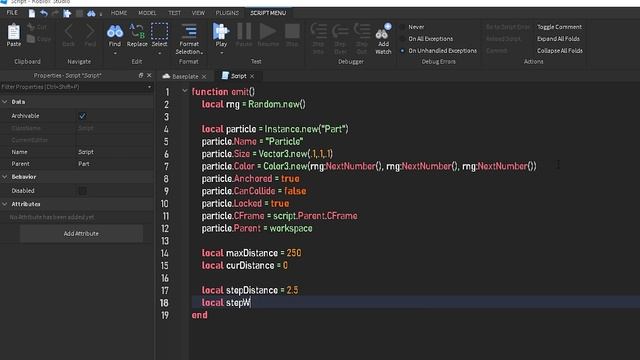
Task: Close the Properties panel
Action: tap(149, 76)
